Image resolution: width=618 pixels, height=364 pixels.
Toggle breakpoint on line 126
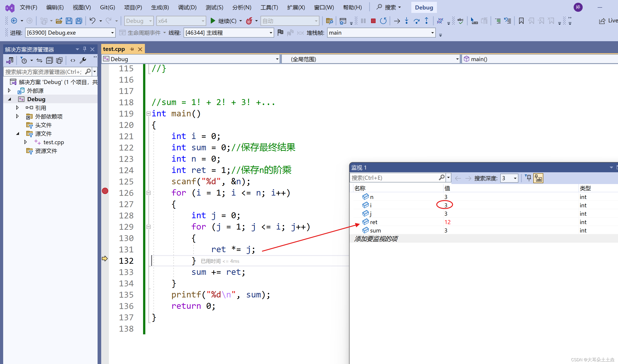point(105,191)
